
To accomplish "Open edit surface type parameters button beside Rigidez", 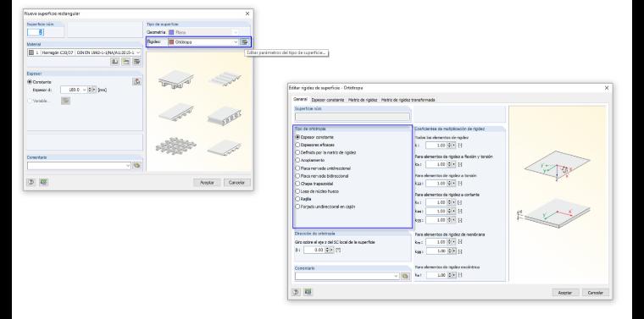I will coord(245,41).
